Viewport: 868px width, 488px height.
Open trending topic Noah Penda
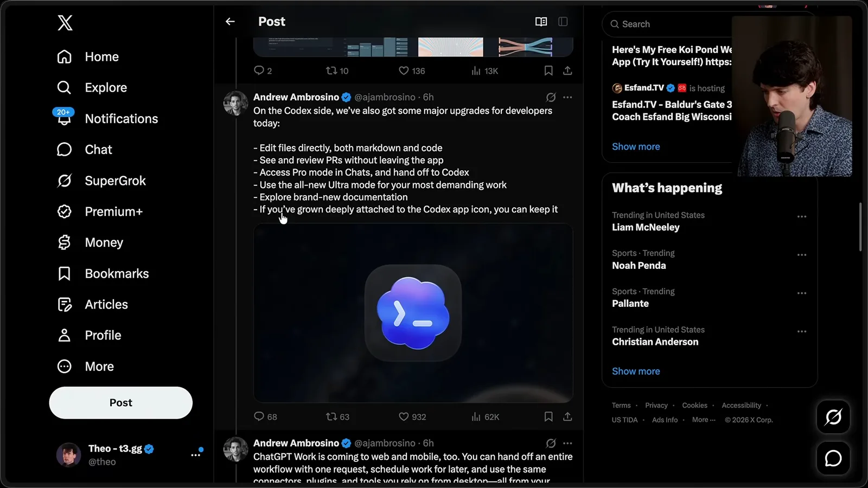click(x=639, y=265)
